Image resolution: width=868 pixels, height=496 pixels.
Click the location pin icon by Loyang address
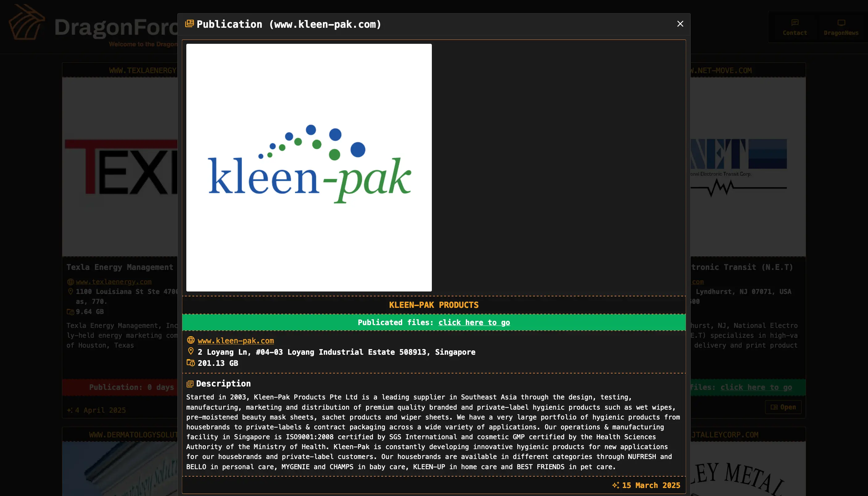tap(191, 351)
